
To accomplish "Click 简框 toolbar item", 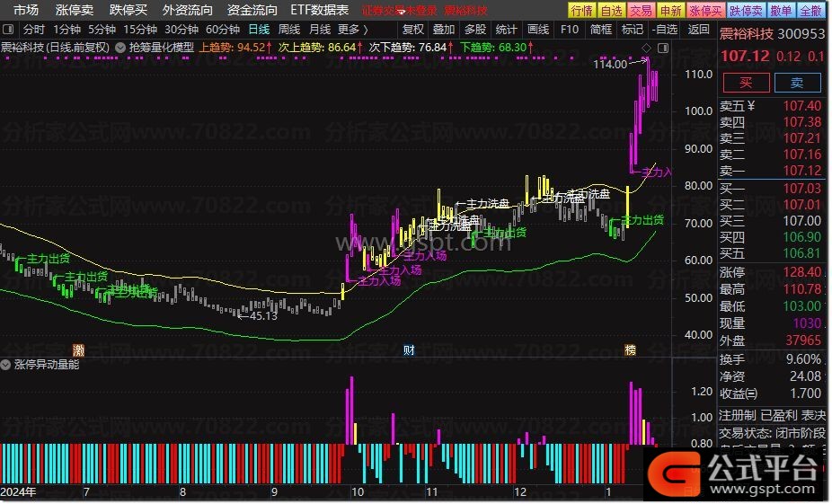I will coord(601,30).
